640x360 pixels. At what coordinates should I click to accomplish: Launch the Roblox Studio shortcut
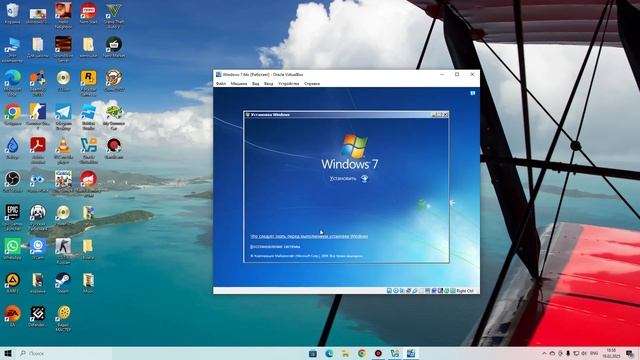pyautogui.click(x=88, y=116)
